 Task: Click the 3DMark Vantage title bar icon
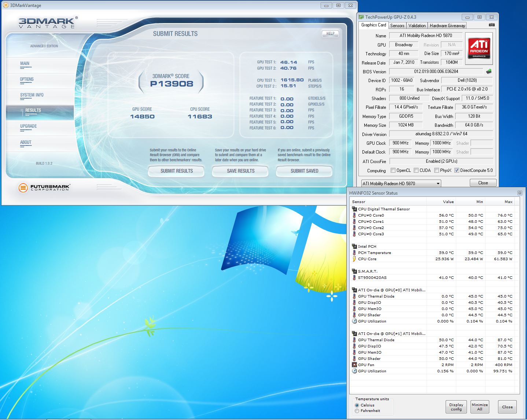coord(5,5)
